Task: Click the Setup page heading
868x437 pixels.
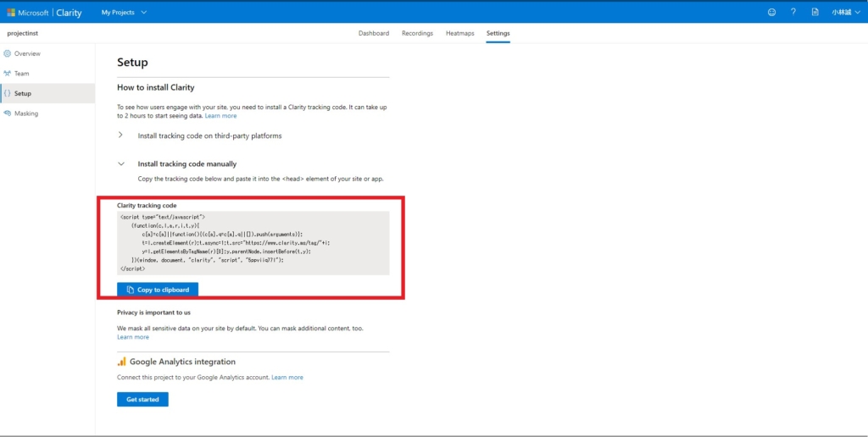Action: point(132,62)
